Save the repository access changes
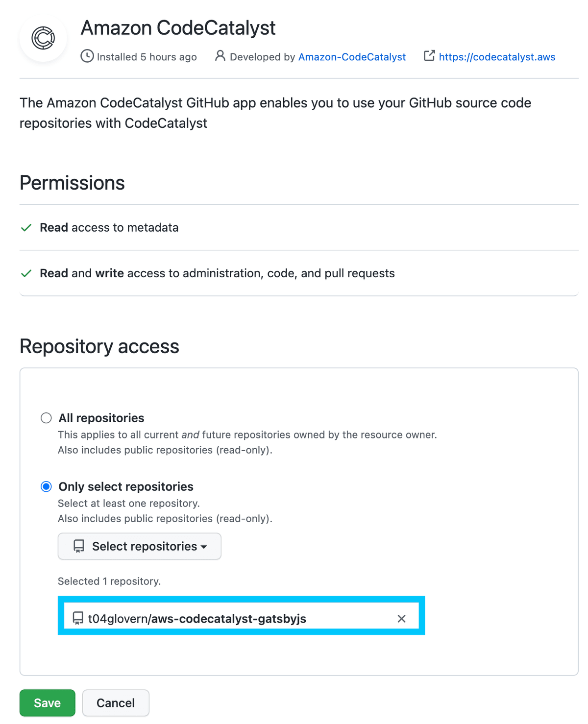This screenshot has height=724, width=588. coord(47,702)
